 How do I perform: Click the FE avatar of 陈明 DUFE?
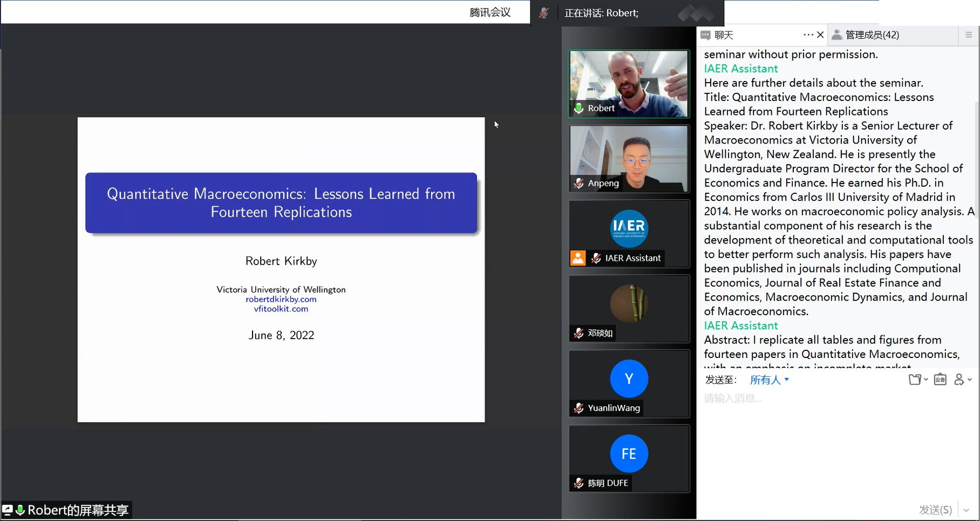(x=629, y=454)
